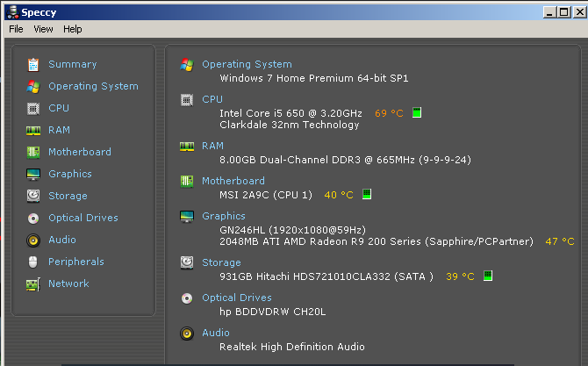Click the Graphics monitor icon in the sidebar
Viewport: 588px width, 366px height.
tap(33, 175)
